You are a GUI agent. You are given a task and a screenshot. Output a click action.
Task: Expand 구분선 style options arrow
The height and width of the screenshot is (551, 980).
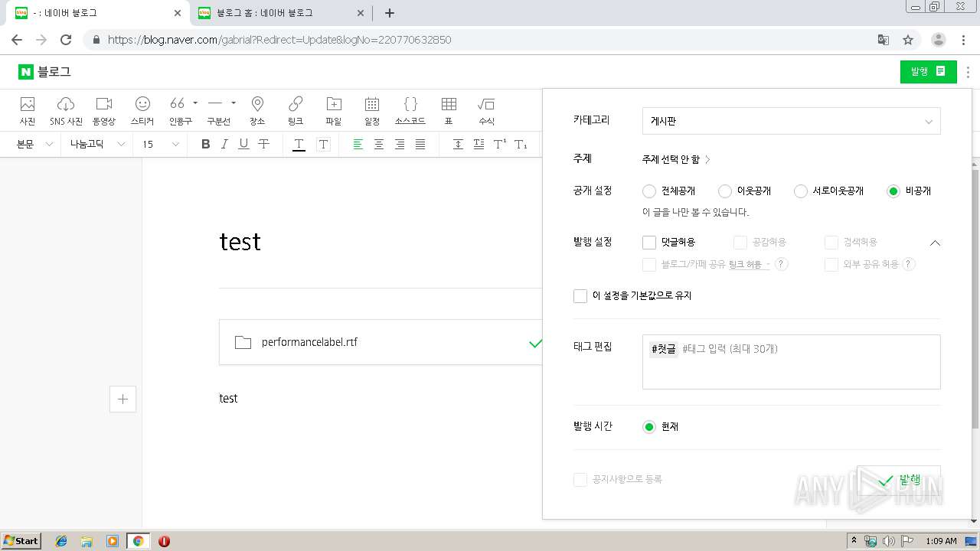click(x=234, y=103)
